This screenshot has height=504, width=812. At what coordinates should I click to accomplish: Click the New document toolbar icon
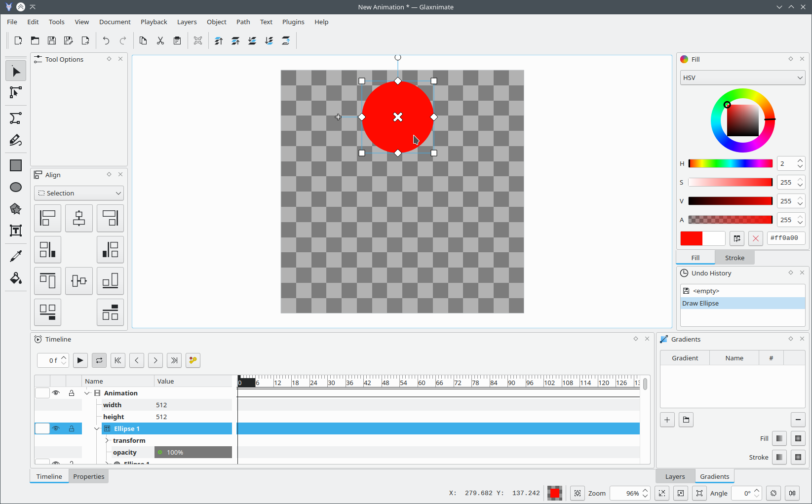(18, 41)
